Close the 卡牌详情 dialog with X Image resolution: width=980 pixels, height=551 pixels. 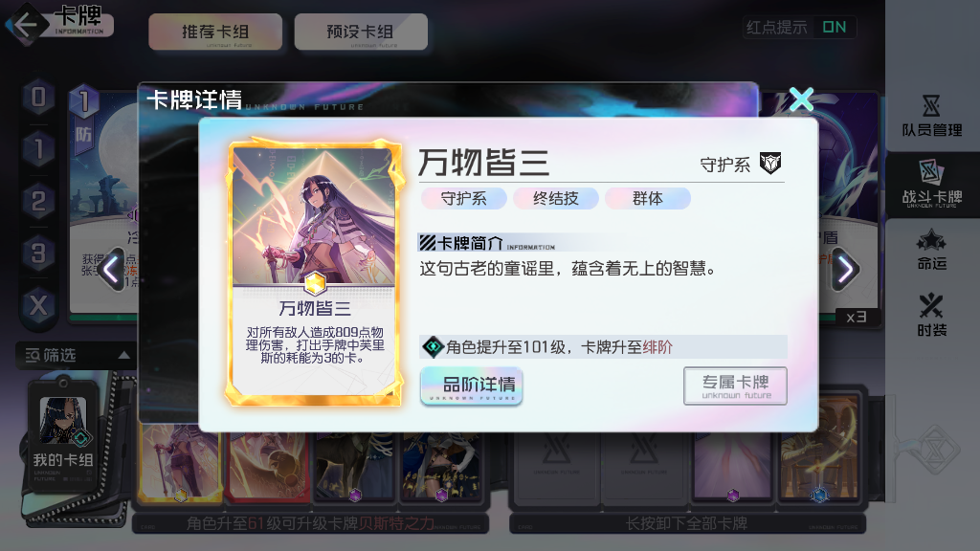tap(801, 99)
